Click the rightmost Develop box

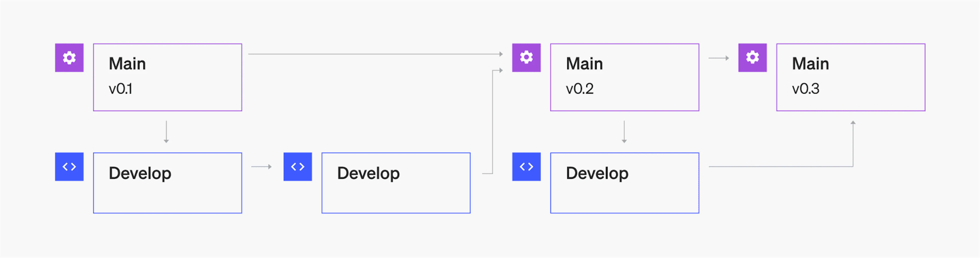coord(624,183)
